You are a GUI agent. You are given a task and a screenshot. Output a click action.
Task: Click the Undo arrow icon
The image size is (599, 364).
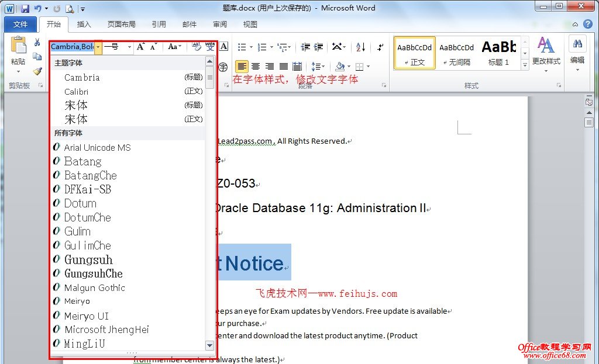pos(38,8)
